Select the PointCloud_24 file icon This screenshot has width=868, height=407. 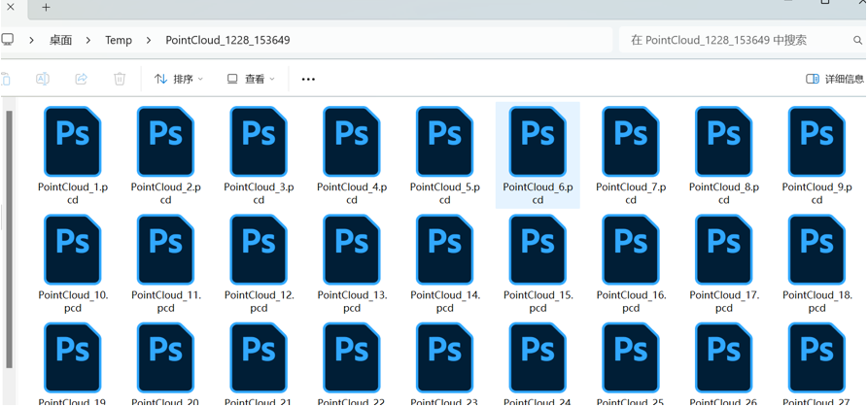tap(538, 357)
